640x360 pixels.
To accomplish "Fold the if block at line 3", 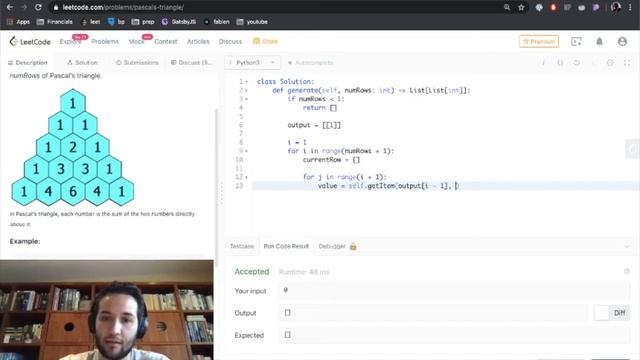I will 247,99.
